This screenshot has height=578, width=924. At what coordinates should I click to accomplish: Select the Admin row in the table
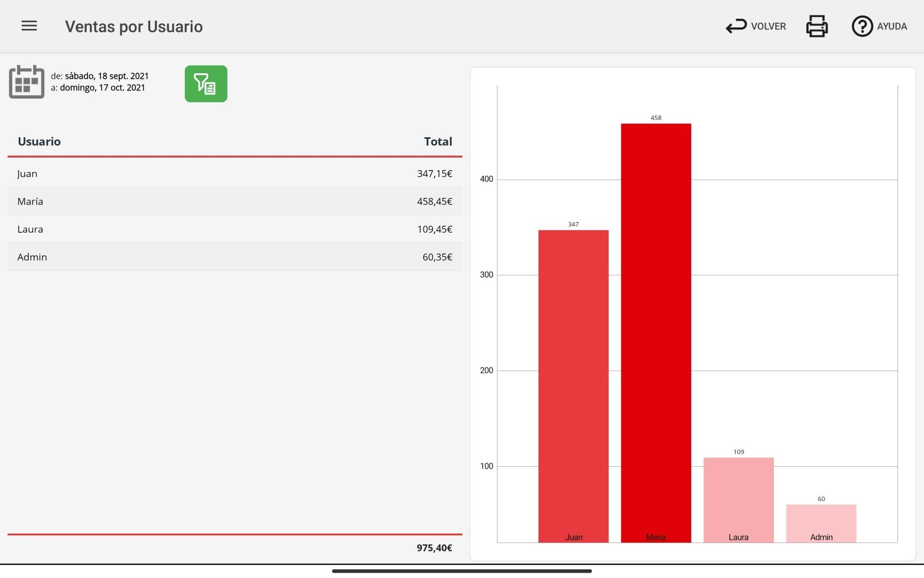point(235,257)
